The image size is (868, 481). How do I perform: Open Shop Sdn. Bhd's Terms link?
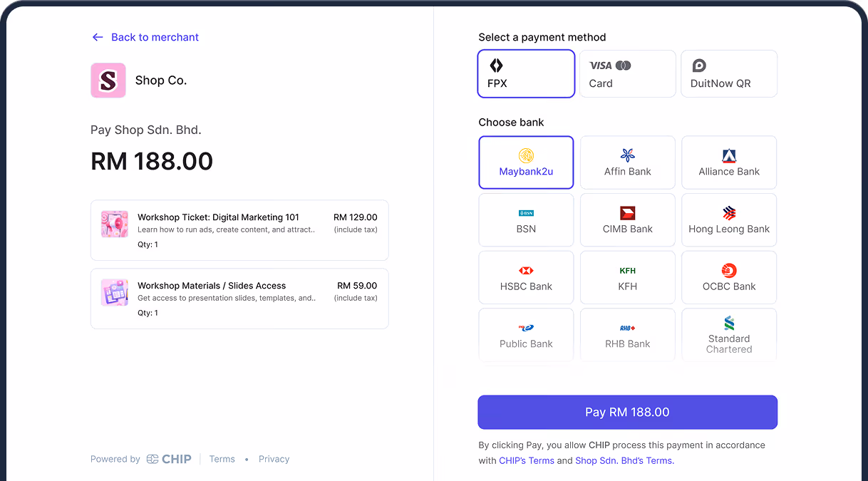point(624,460)
